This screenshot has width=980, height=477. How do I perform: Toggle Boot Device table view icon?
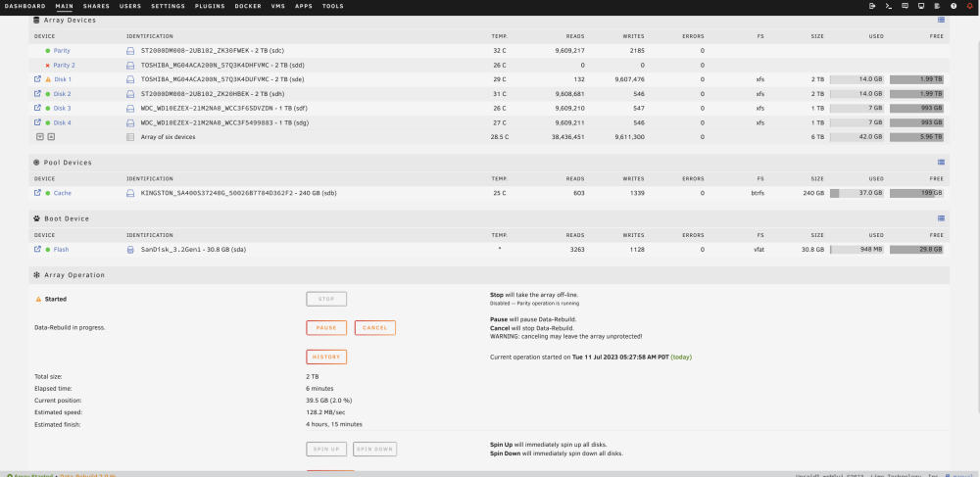tap(941, 218)
